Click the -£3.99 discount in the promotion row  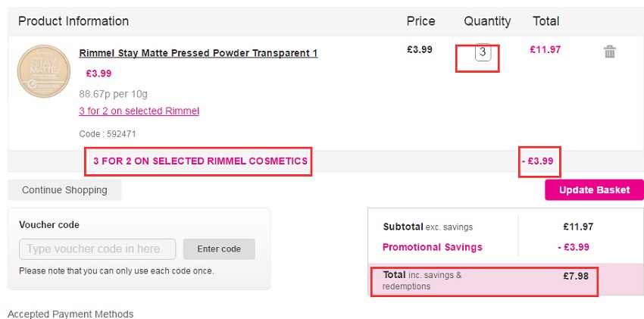(x=538, y=161)
